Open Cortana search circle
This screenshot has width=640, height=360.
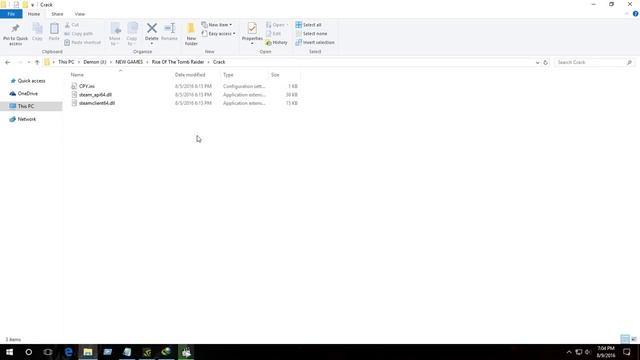(29, 352)
